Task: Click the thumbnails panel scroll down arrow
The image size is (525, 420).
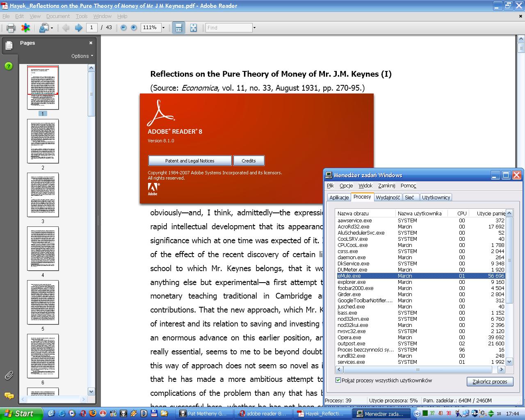Action: pyautogui.click(x=91, y=391)
